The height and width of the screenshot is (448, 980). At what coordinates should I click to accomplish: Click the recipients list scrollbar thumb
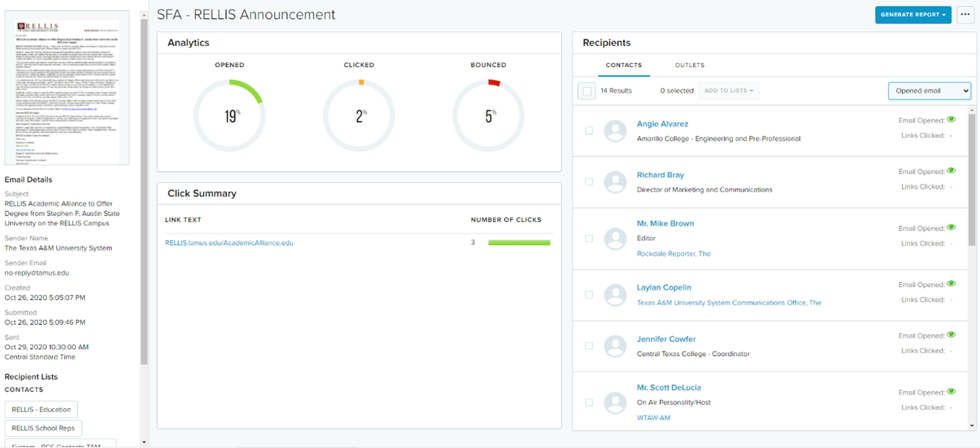point(972,180)
